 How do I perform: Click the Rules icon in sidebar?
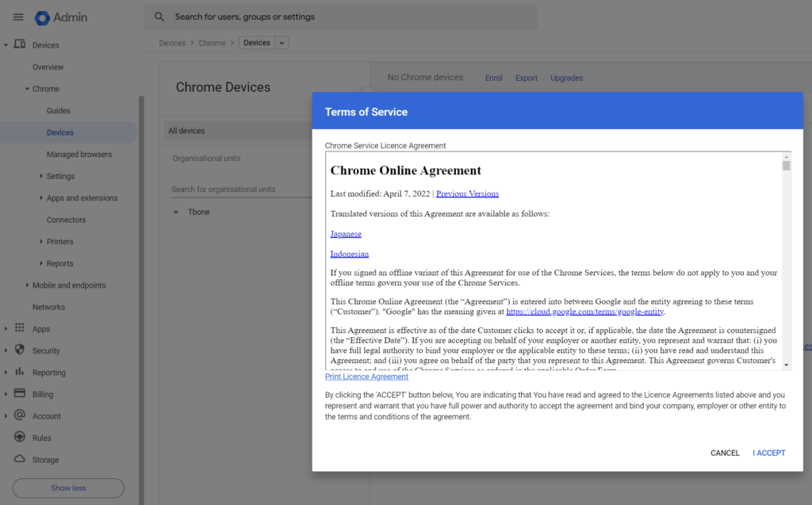(20, 437)
